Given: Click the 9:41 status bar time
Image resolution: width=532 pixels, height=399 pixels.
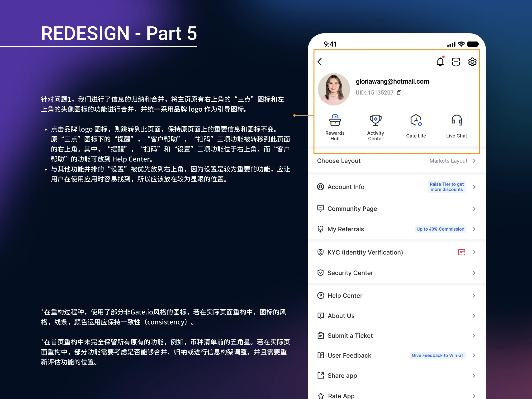Looking at the screenshot, I should tap(330, 44).
